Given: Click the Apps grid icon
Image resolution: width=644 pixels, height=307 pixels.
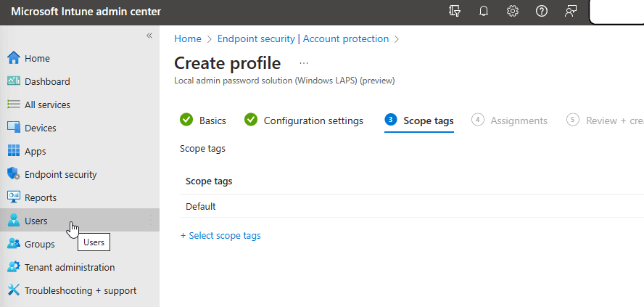Looking at the screenshot, I should click(x=13, y=151).
